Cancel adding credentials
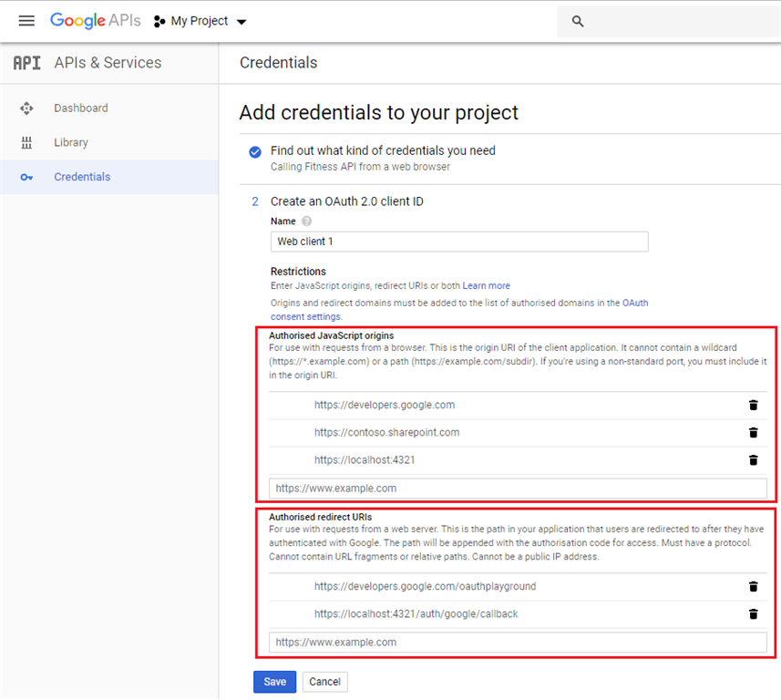The image size is (781, 700). coord(325,681)
